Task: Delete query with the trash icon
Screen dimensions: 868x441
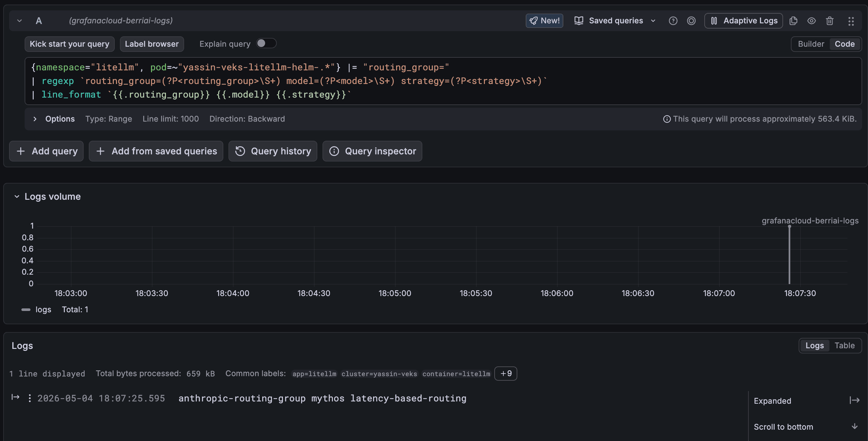Action: coord(829,21)
